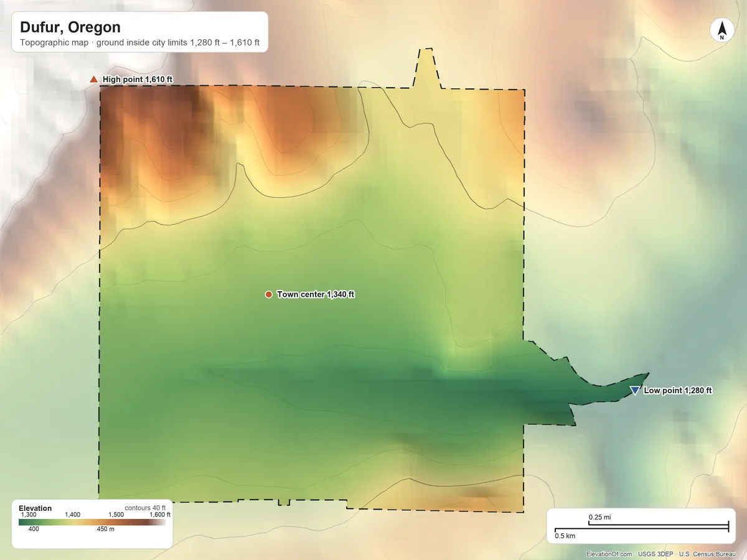Click the '1,300' legend tick label
The height and width of the screenshot is (560, 747).
[29, 515]
